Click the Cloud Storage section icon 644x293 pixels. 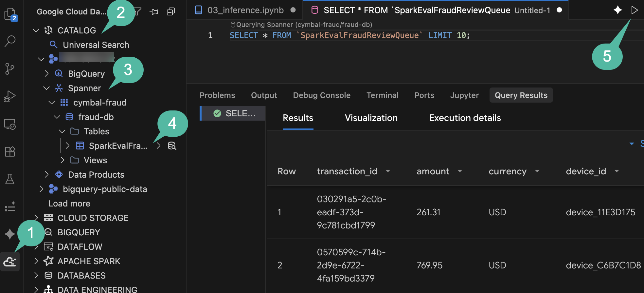click(48, 218)
